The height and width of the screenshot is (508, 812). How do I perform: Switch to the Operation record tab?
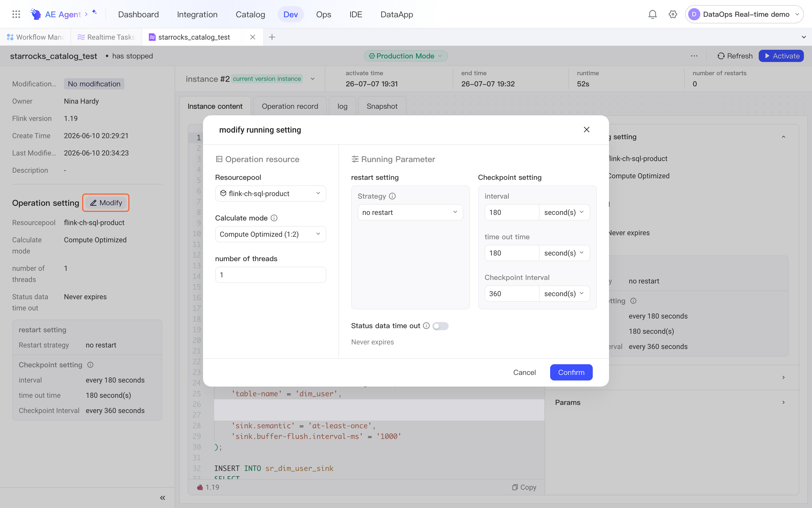(x=290, y=106)
